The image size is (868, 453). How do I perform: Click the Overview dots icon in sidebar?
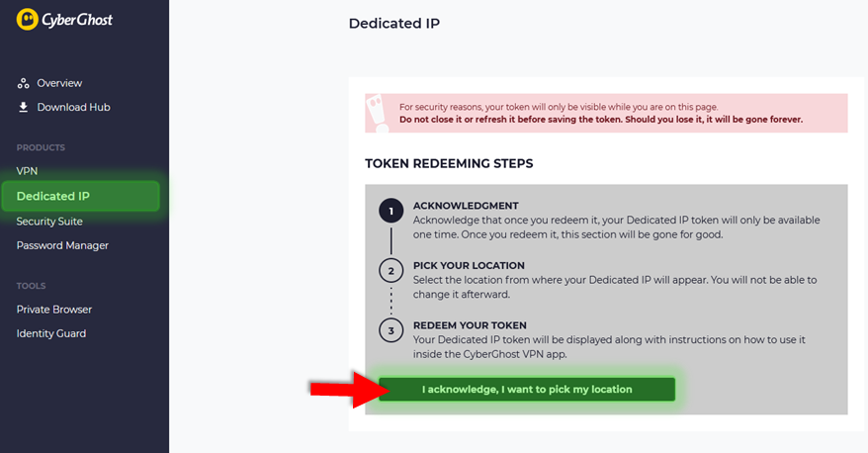tap(24, 84)
